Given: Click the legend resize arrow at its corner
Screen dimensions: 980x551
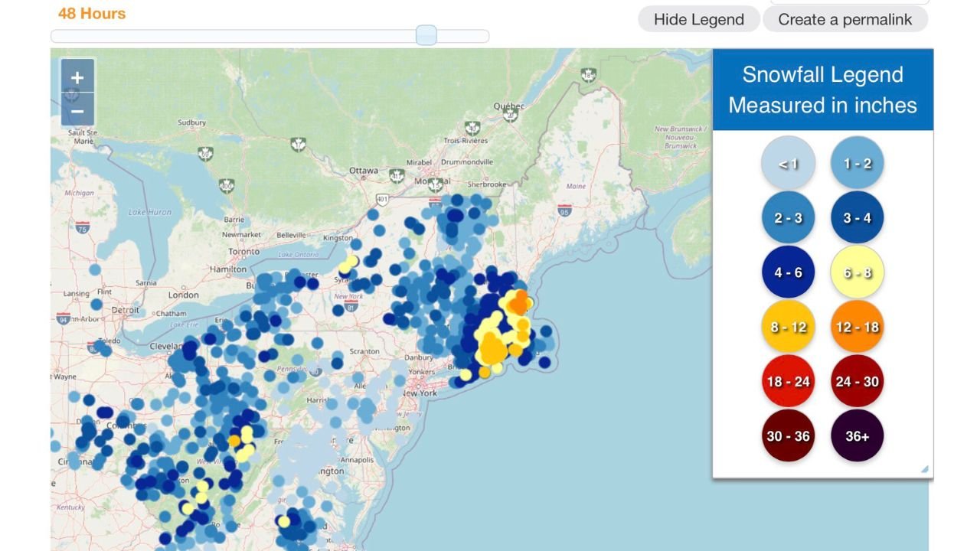Looking at the screenshot, I should [923, 468].
